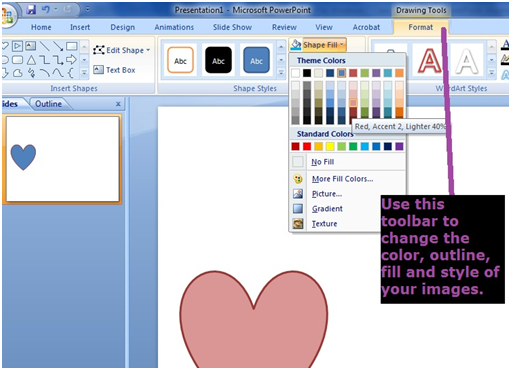Viewport: 511px width, 370px height.
Task: Click the Undo arrow icon
Action: pyautogui.click(x=45, y=10)
